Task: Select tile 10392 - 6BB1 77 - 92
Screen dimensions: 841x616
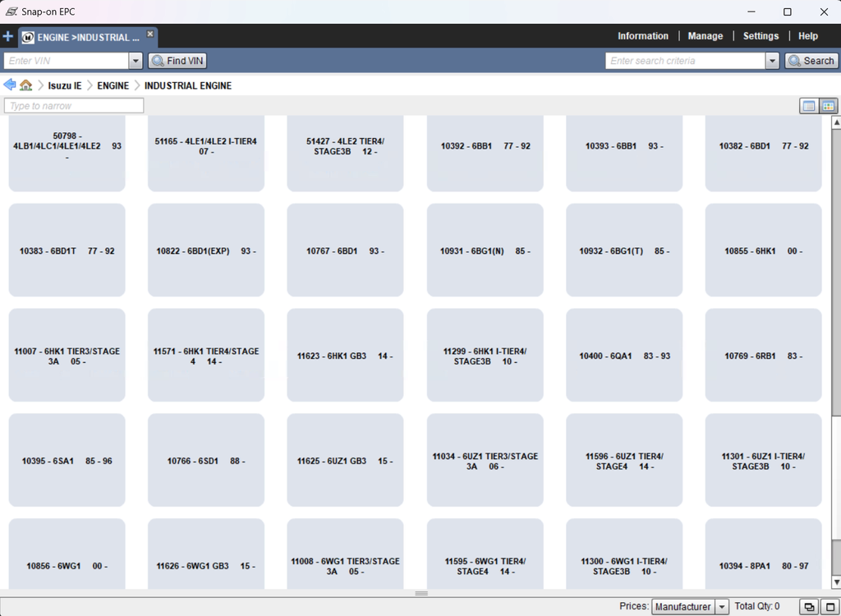Action: (x=485, y=153)
